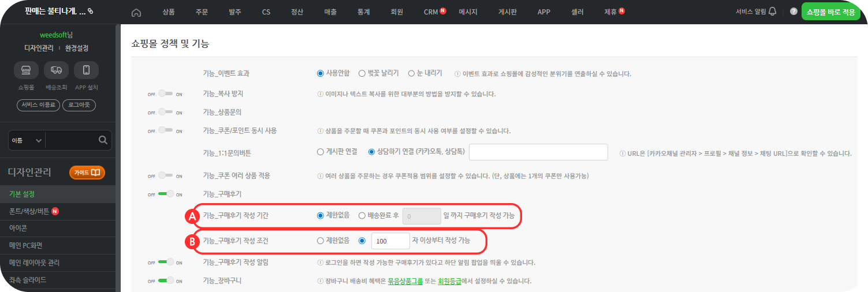Select 눈 내리기 event effect
868x292 pixels.
411,73
